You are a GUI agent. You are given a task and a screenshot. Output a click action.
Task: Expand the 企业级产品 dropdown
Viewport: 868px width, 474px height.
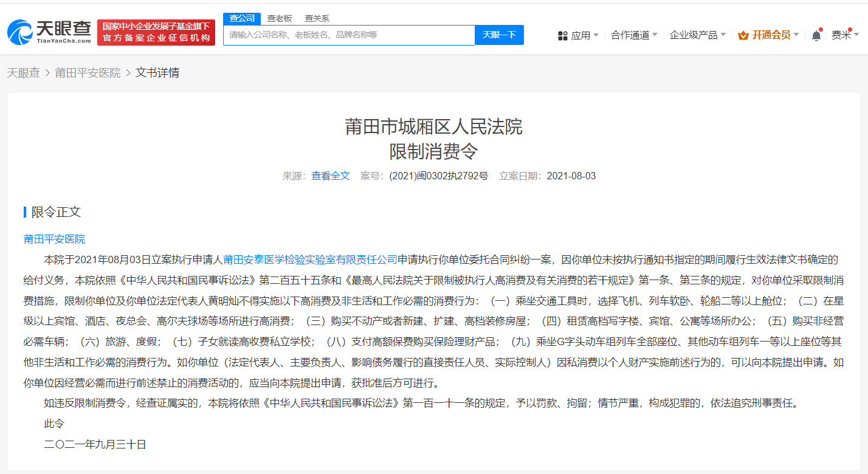point(695,35)
